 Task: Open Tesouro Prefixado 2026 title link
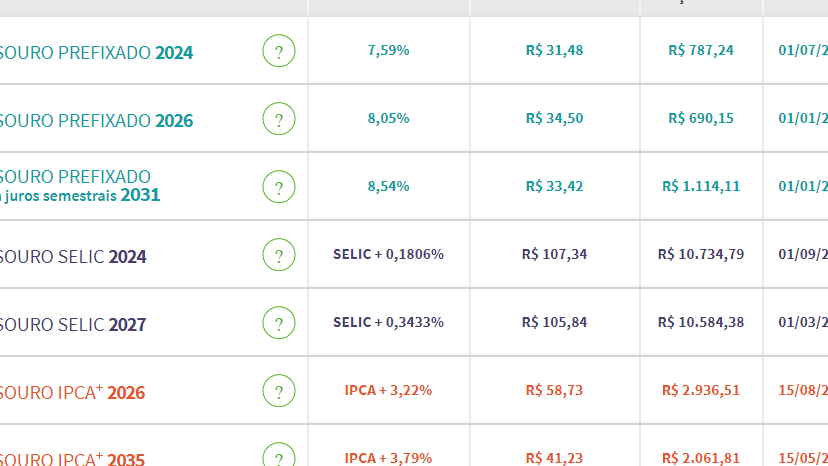96,120
